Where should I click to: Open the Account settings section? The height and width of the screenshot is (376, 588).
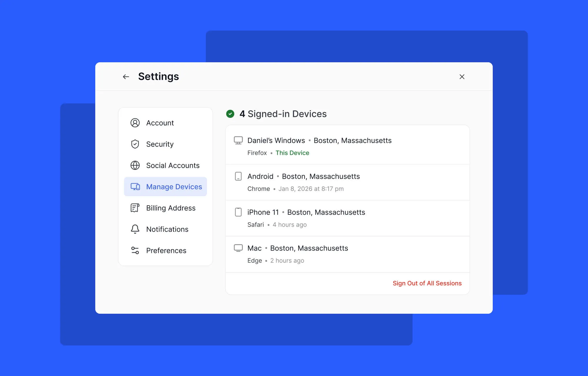(160, 123)
